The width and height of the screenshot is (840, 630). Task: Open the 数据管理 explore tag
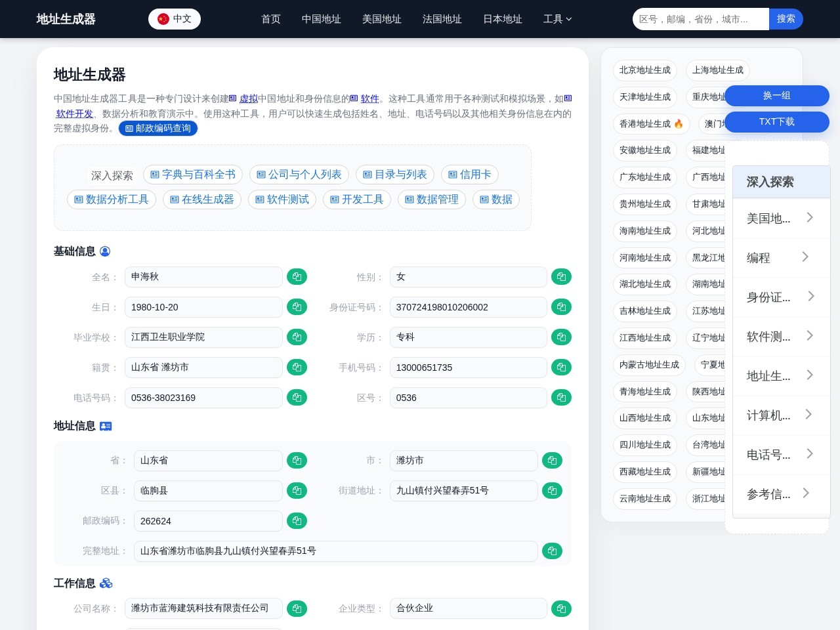point(432,199)
